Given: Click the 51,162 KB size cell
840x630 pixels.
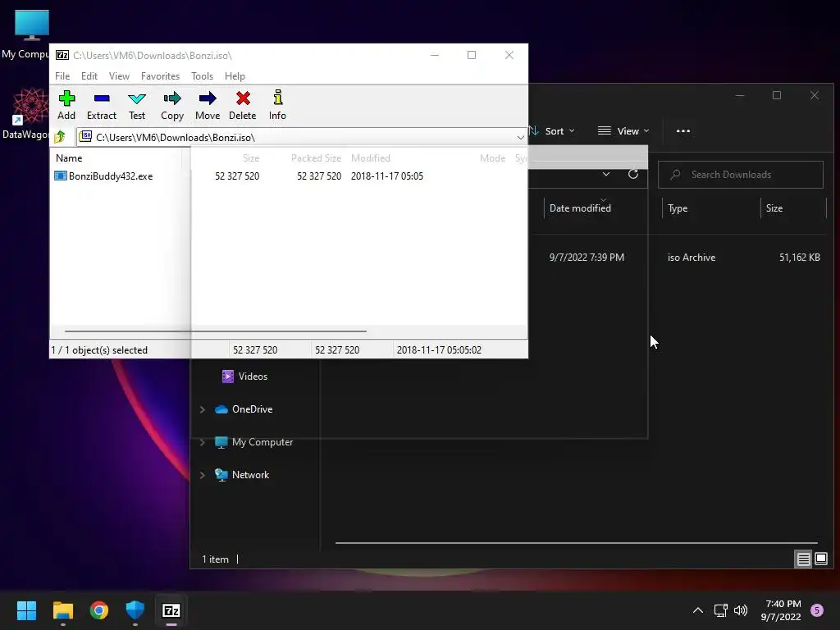Looking at the screenshot, I should 800,258.
